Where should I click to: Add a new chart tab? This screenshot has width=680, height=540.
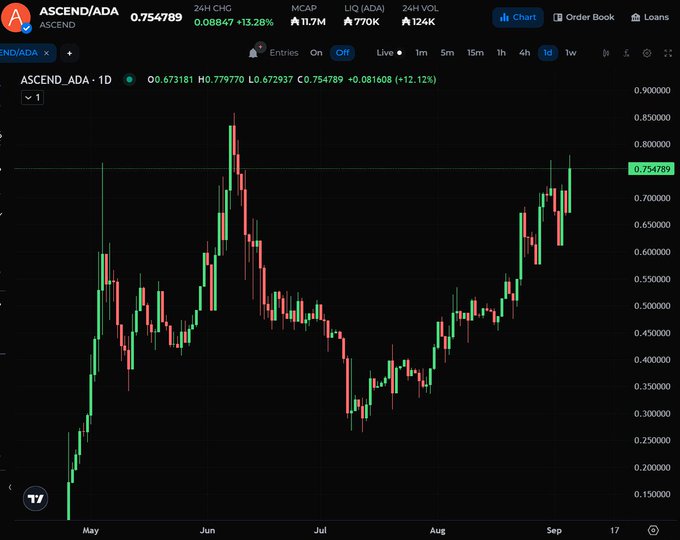coord(69,53)
